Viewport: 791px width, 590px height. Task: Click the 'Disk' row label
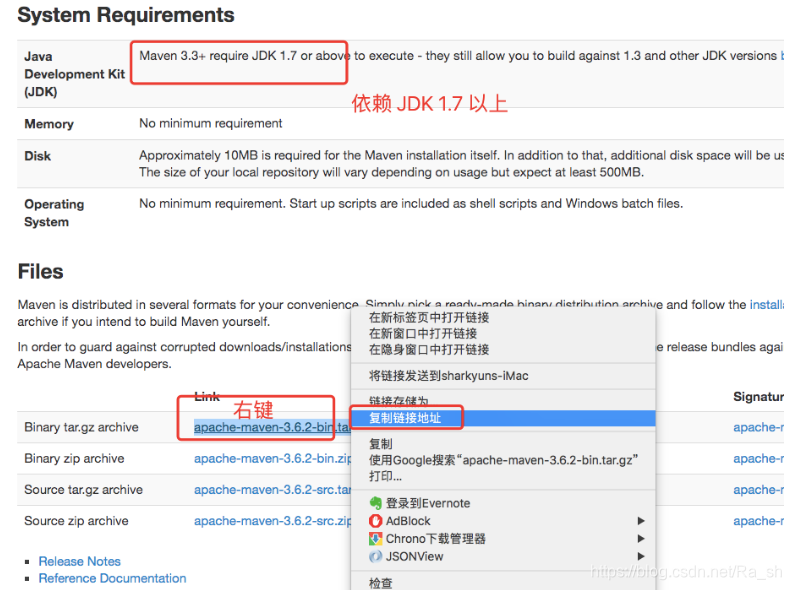[x=37, y=156]
